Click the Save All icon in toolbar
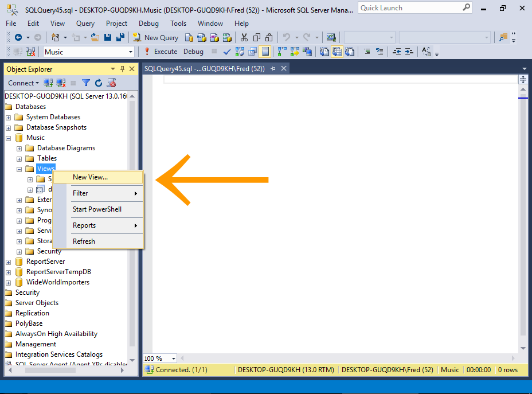This screenshot has width=532, height=394. [x=120, y=37]
